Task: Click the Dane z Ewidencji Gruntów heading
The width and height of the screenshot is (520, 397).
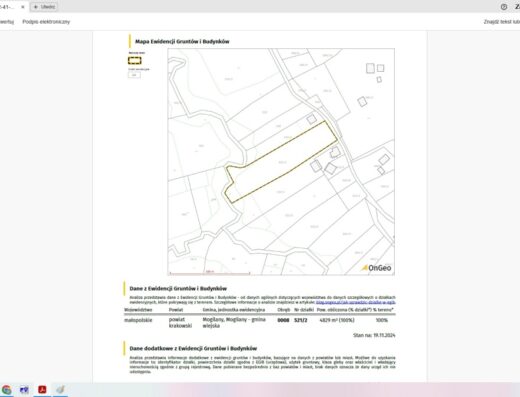Action: point(178,288)
